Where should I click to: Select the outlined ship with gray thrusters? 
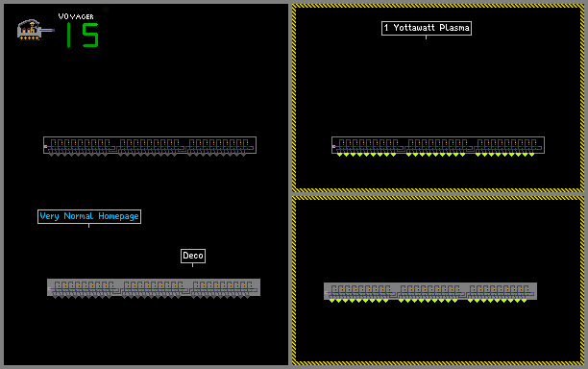[x=150, y=146]
